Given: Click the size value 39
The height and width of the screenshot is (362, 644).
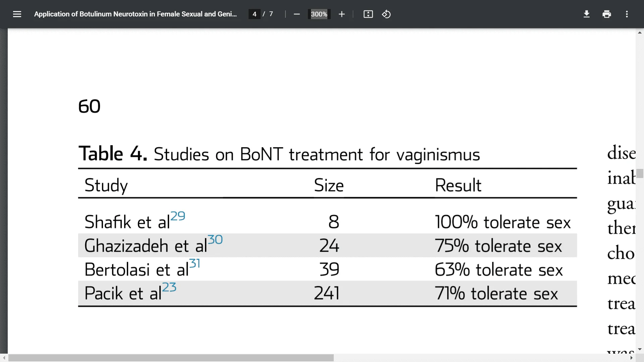Looking at the screenshot, I should click(x=329, y=269).
